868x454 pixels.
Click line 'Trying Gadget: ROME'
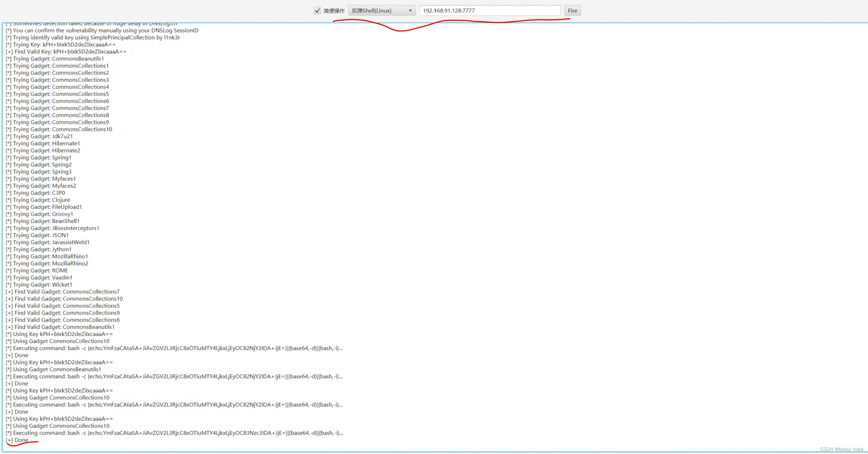pyautogui.click(x=37, y=271)
